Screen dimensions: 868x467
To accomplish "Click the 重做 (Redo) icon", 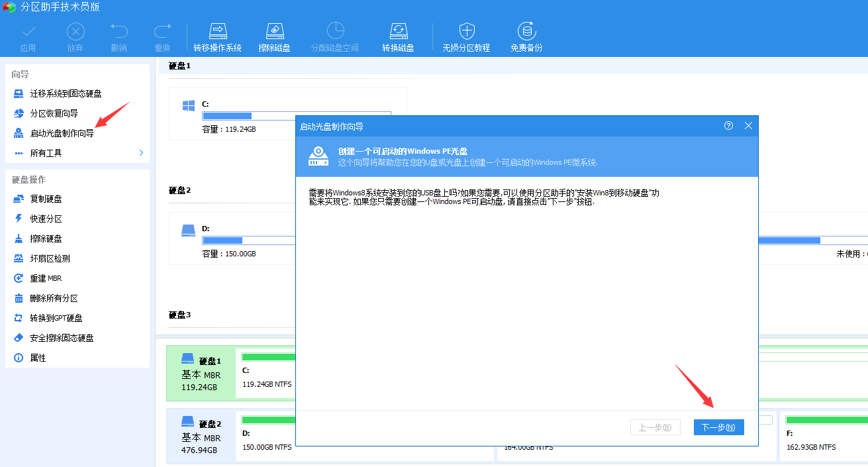I will tap(162, 36).
